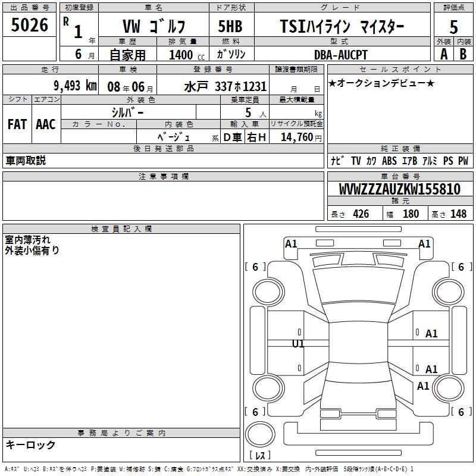Screen dimensions: 476x476
Task: Click the A1 mark at front-left bumper corner
Action: coord(291,244)
